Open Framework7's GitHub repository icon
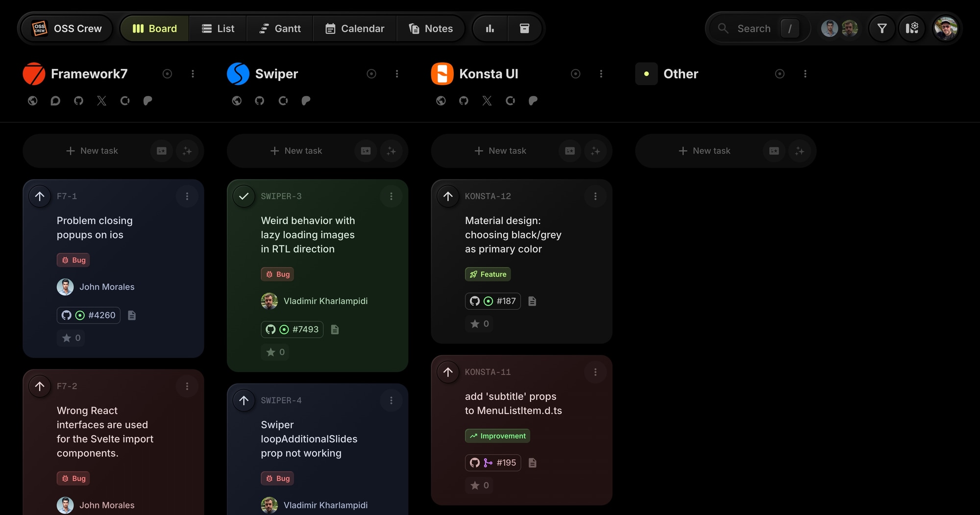 tap(78, 101)
